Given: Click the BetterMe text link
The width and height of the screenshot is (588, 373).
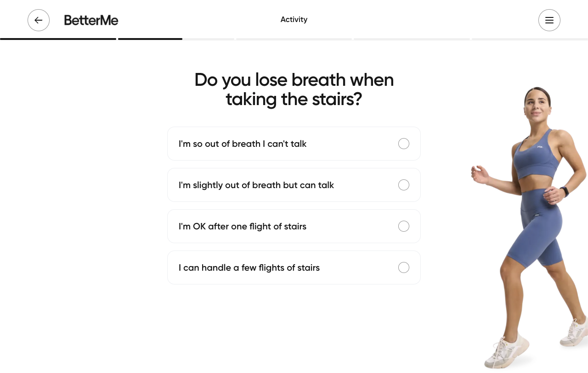Looking at the screenshot, I should [90, 20].
